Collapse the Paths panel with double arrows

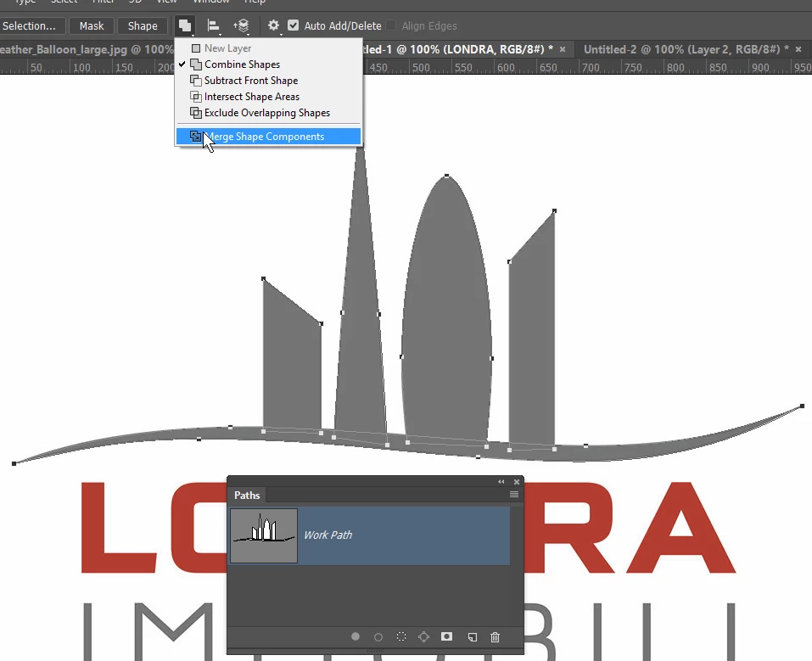(x=501, y=482)
